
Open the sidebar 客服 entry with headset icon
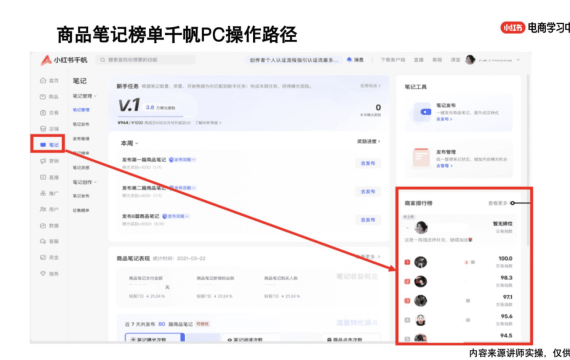[49, 241]
